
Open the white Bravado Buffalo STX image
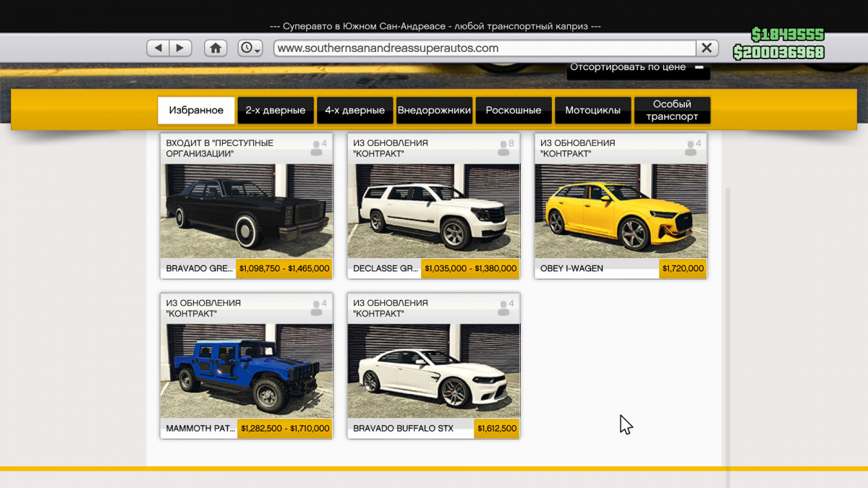(x=434, y=370)
